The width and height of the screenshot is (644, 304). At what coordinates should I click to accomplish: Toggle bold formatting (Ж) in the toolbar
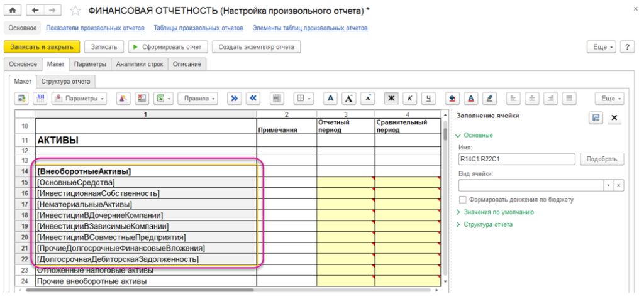391,99
